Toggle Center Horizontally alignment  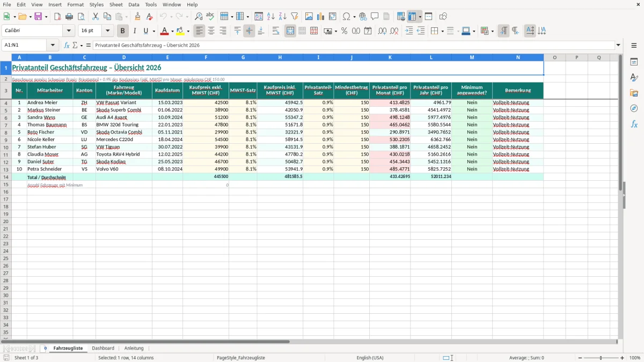211,31
